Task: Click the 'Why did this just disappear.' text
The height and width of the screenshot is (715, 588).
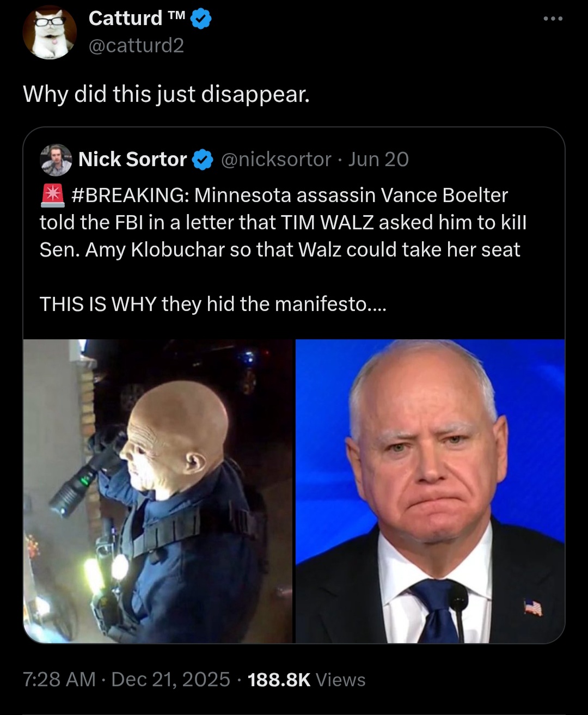Action: (166, 95)
